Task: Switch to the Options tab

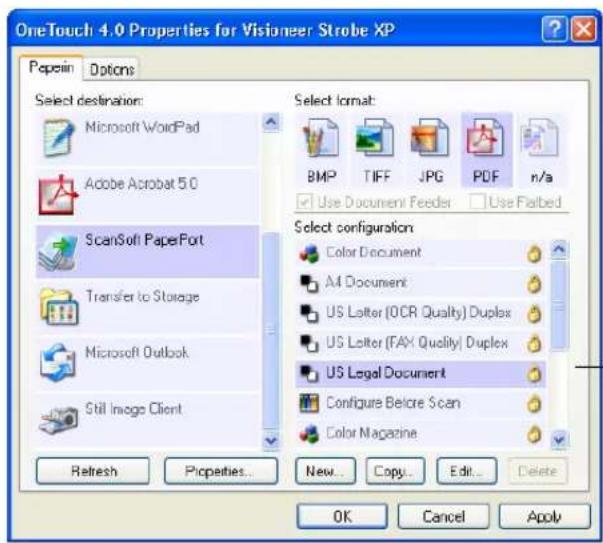Action: tap(112, 70)
